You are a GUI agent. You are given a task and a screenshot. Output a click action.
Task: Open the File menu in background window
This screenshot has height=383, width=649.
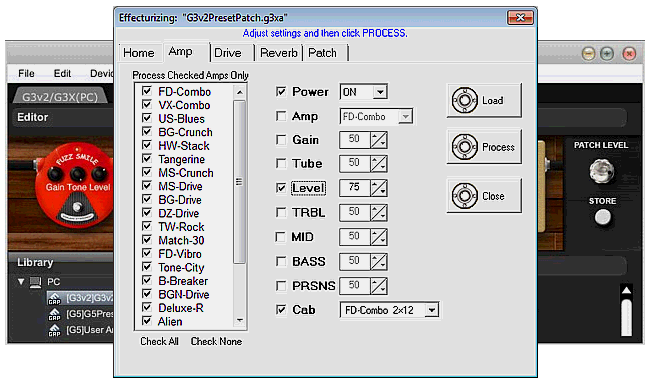(x=26, y=73)
